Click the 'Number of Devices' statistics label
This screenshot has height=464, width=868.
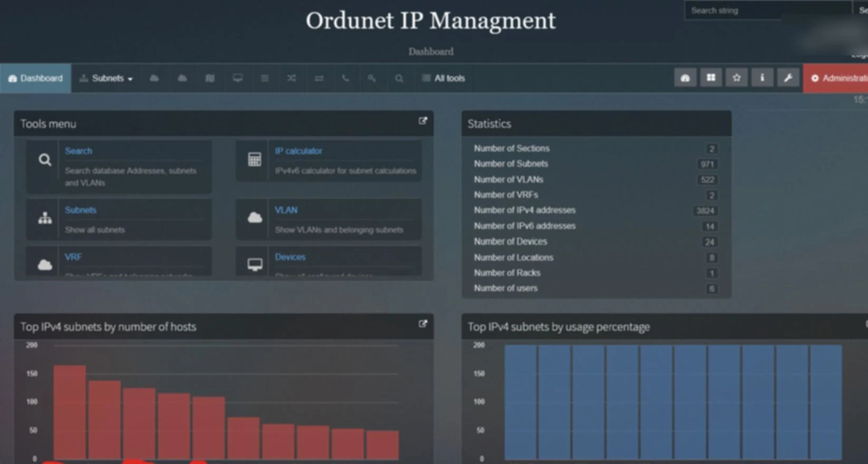pyautogui.click(x=510, y=241)
